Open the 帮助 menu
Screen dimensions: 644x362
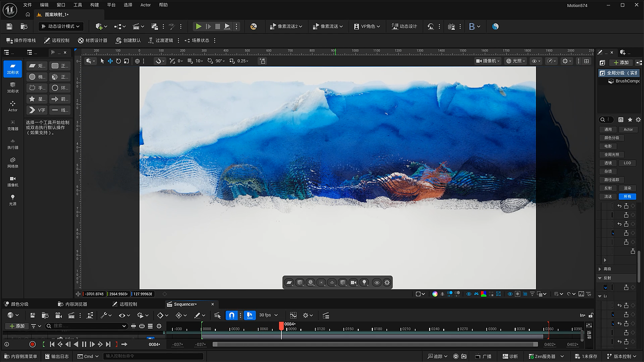click(163, 5)
